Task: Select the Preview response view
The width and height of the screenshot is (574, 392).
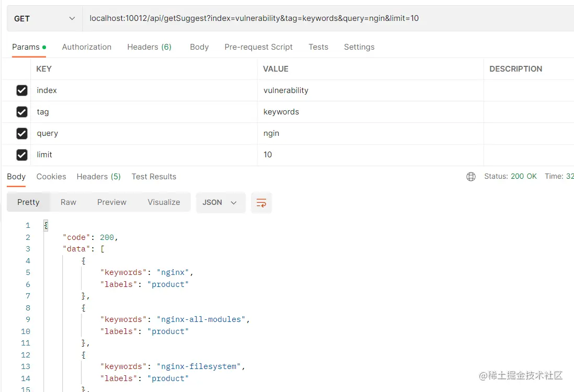Action: click(x=112, y=202)
